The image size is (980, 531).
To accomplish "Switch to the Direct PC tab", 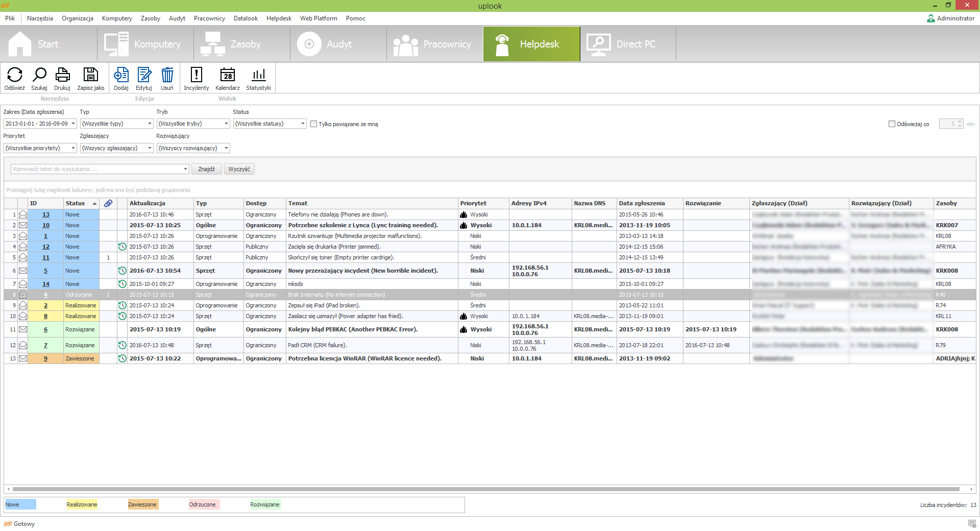I will coord(628,44).
